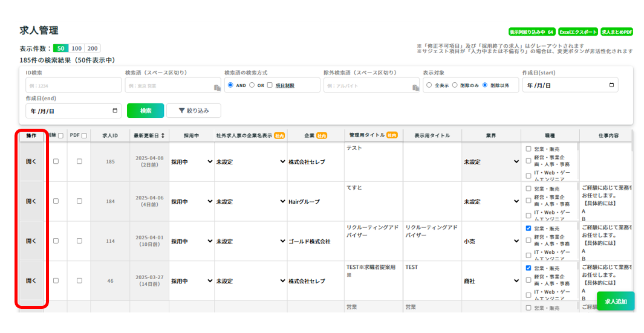Check 営業・販売 in Hairグループ row
This screenshot has height=333, width=644.
529,189
